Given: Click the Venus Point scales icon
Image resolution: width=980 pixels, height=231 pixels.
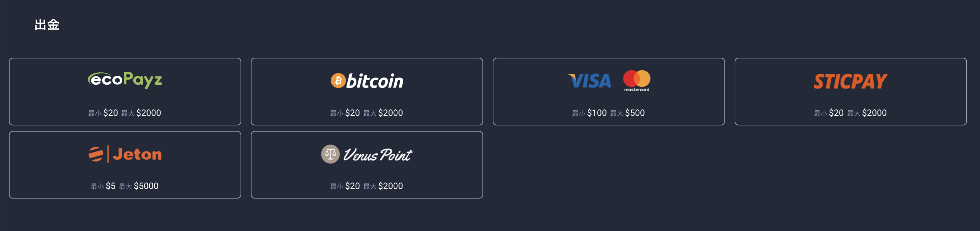Looking at the screenshot, I should click(330, 154).
